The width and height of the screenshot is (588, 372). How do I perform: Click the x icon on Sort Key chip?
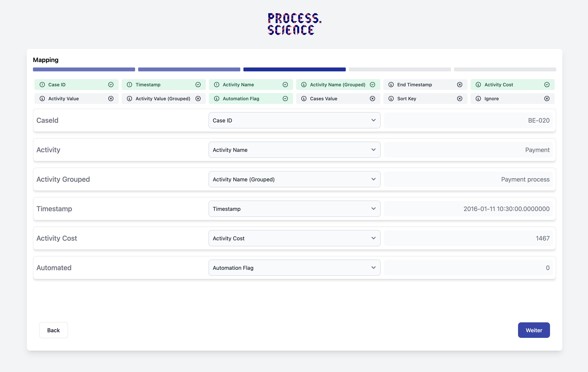(x=460, y=99)
